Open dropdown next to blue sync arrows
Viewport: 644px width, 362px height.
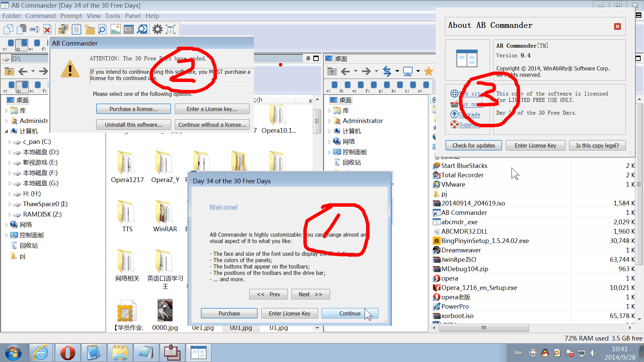click(x=397, y=71)
